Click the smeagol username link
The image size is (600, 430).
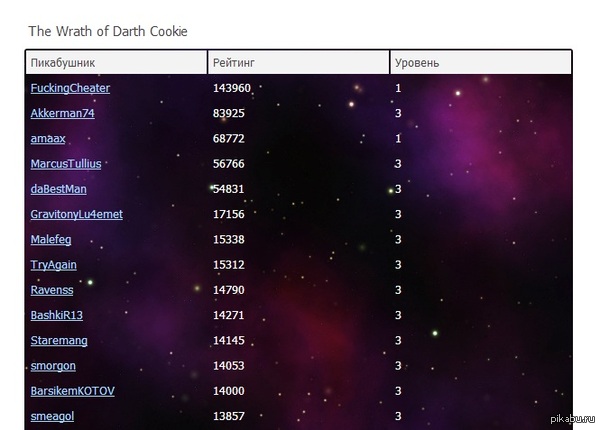tap(52, 416)
